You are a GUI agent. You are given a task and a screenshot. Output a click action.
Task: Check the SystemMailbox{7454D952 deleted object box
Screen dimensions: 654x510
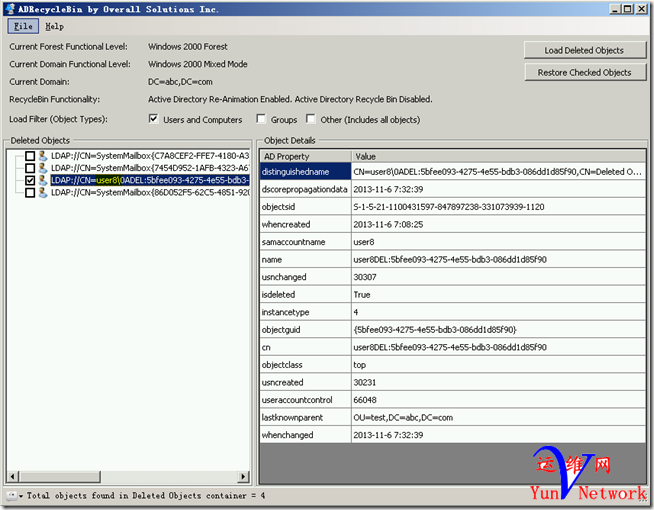tap(30, 168)
